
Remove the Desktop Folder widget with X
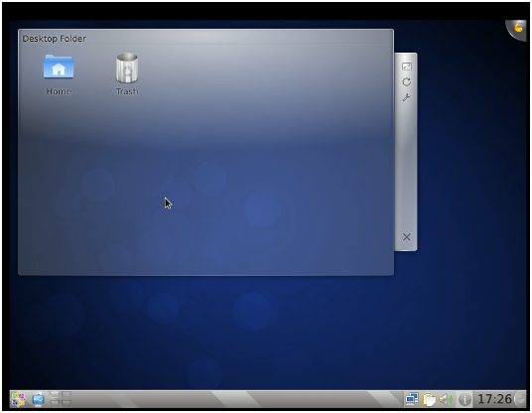tap(407, 237)
